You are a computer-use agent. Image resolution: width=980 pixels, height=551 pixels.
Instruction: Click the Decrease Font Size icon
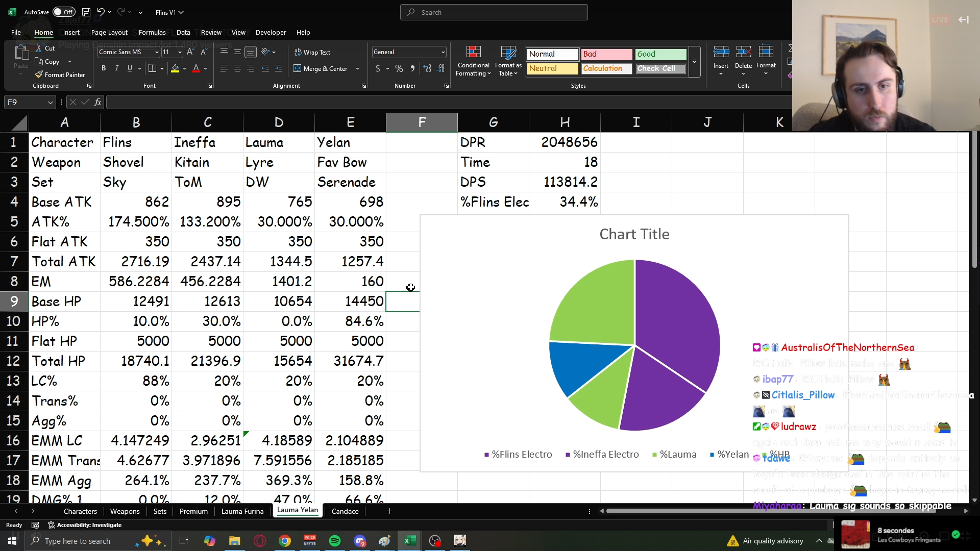click(x=203, y=52)
